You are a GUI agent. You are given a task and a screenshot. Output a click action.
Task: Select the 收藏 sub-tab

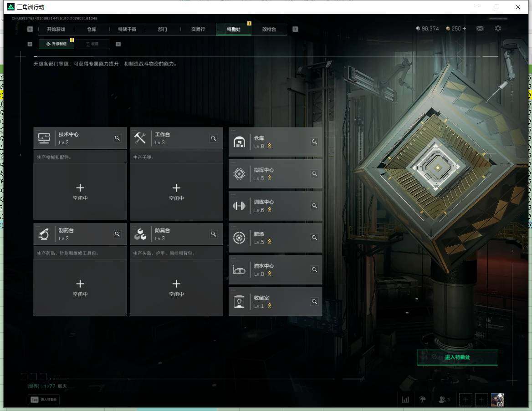tap(92, 44)
